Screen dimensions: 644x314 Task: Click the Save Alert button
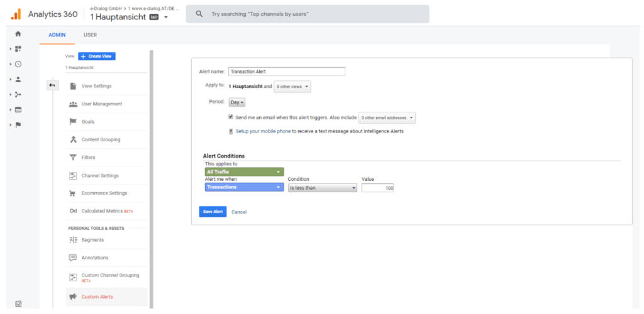pos(212,212)
